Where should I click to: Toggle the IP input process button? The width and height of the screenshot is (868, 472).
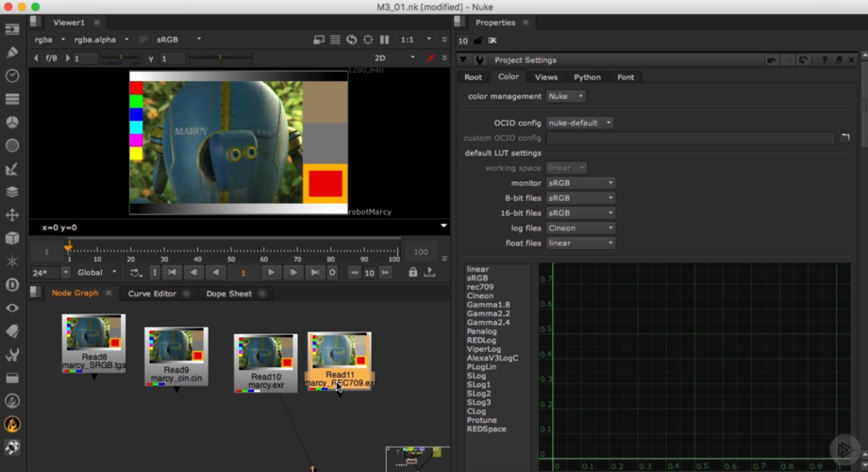pyautogui.click(x=142, y=40)
